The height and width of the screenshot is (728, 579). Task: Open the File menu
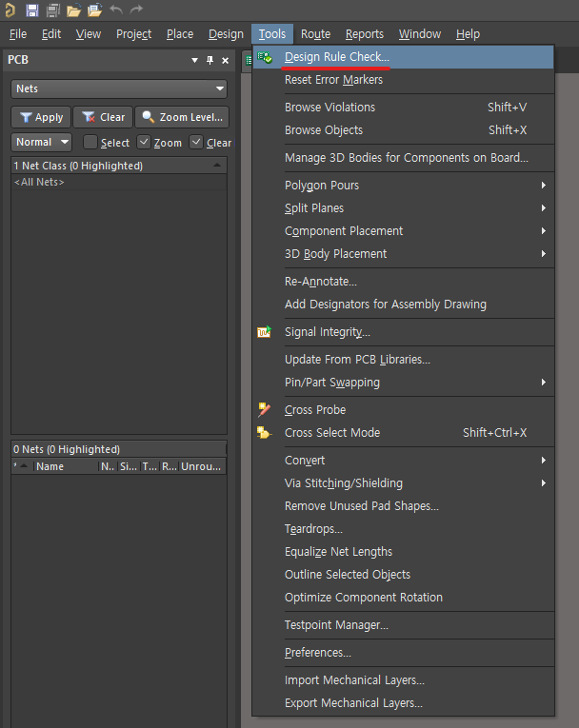coord(18,34)
